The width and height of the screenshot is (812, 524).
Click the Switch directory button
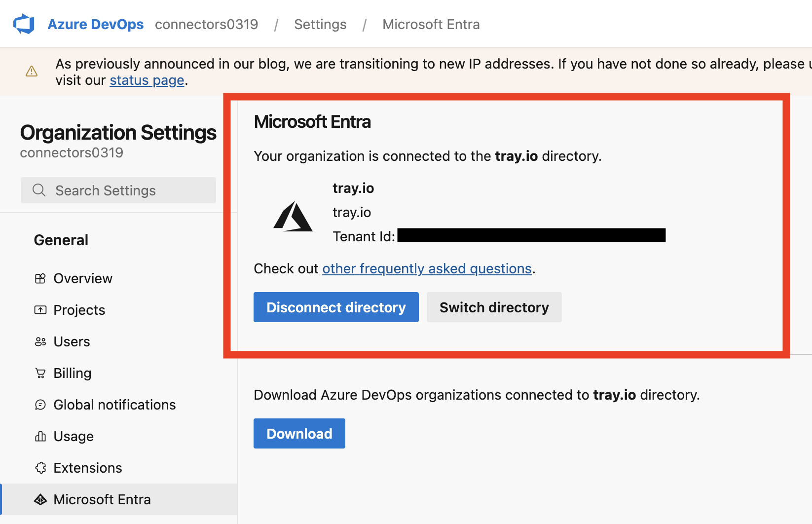point(494,307)
